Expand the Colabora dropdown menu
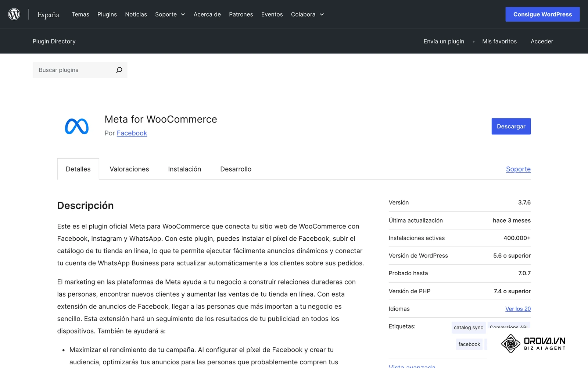588x368 pixels. point(307,14)
